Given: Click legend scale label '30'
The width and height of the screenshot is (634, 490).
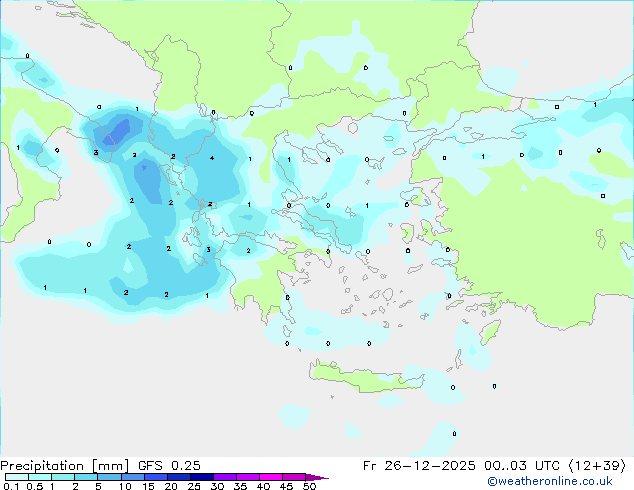Looking at the screenshot, I should (x=218, y=486).
